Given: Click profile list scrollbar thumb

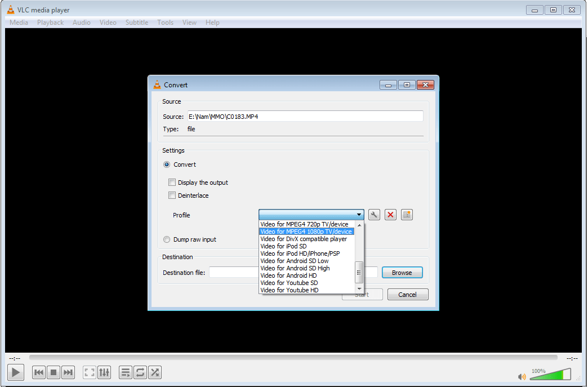Looking at the screenshot, I should (359, 272).
